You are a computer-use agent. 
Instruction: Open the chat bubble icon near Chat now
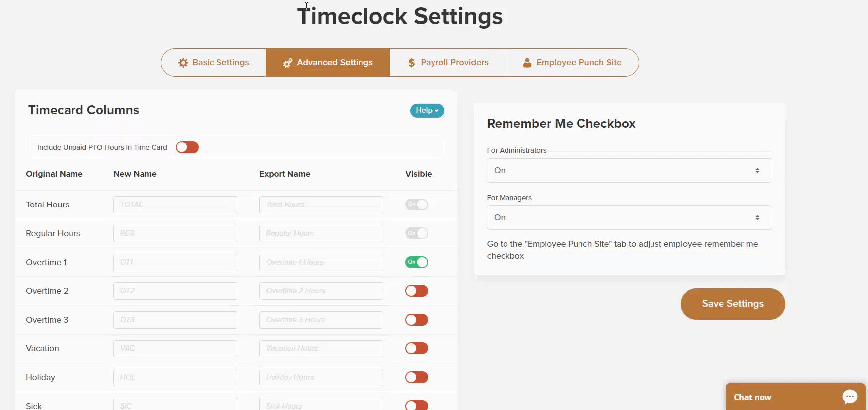[850, 396]
